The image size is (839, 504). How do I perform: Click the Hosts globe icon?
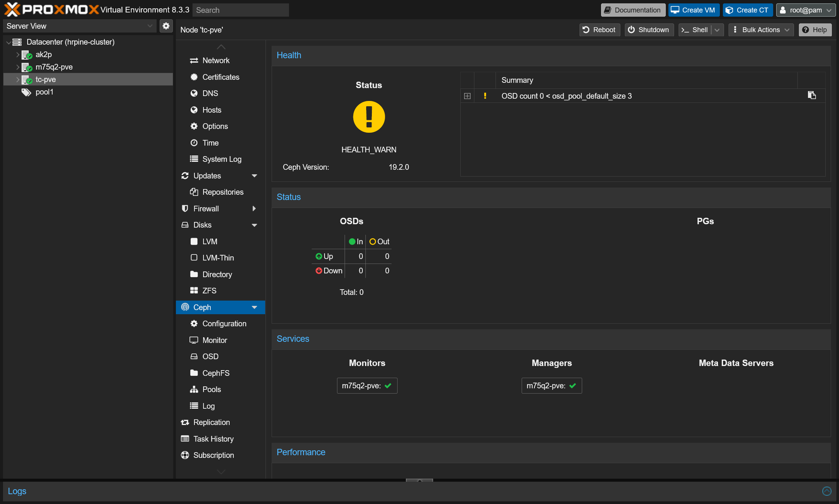click(x=194, y=110)
